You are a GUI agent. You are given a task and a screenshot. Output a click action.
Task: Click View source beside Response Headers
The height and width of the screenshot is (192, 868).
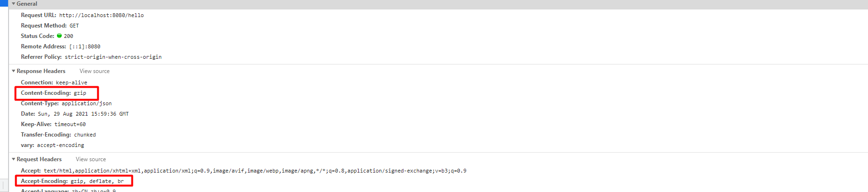point(94,71)
